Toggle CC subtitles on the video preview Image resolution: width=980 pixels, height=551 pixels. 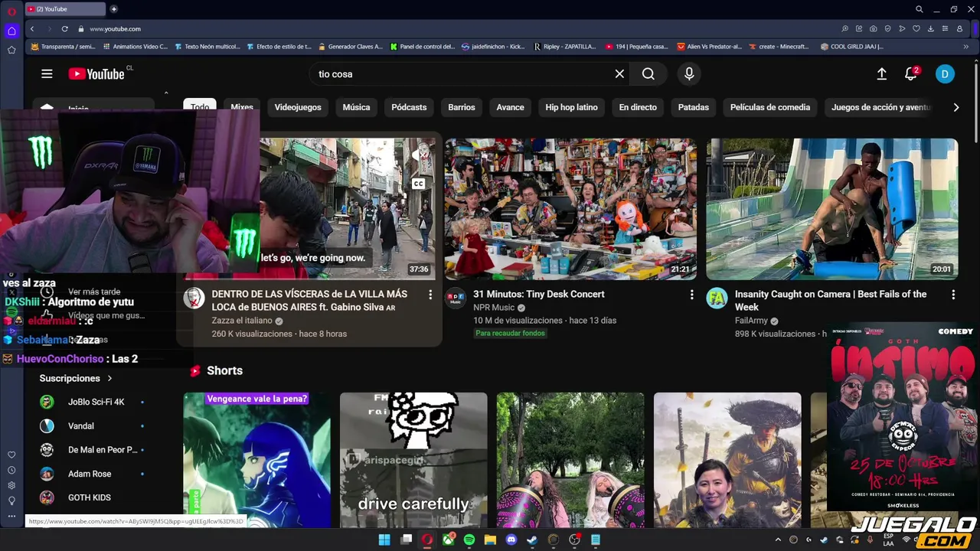pos(418,184)
